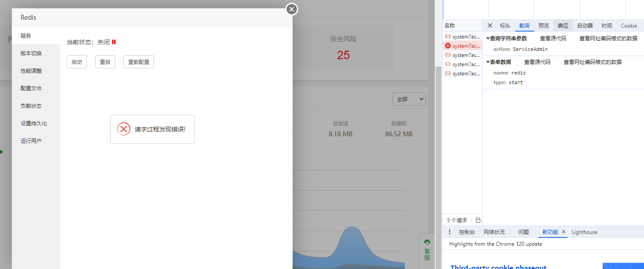Click the error icon in the error toast
Screen dimensions: 644x269
click(x=124, y=129)
